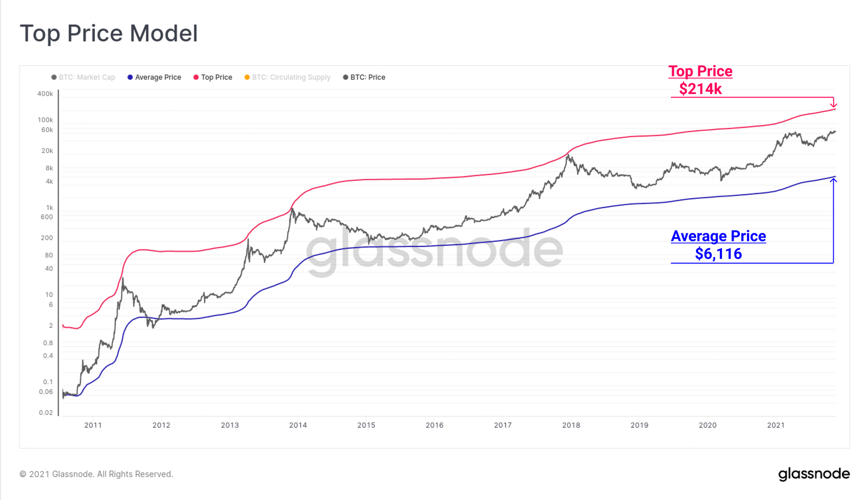Click the orange Circulating Supply legend dot
Screen dimensions: 868x500
coord(247,77)
